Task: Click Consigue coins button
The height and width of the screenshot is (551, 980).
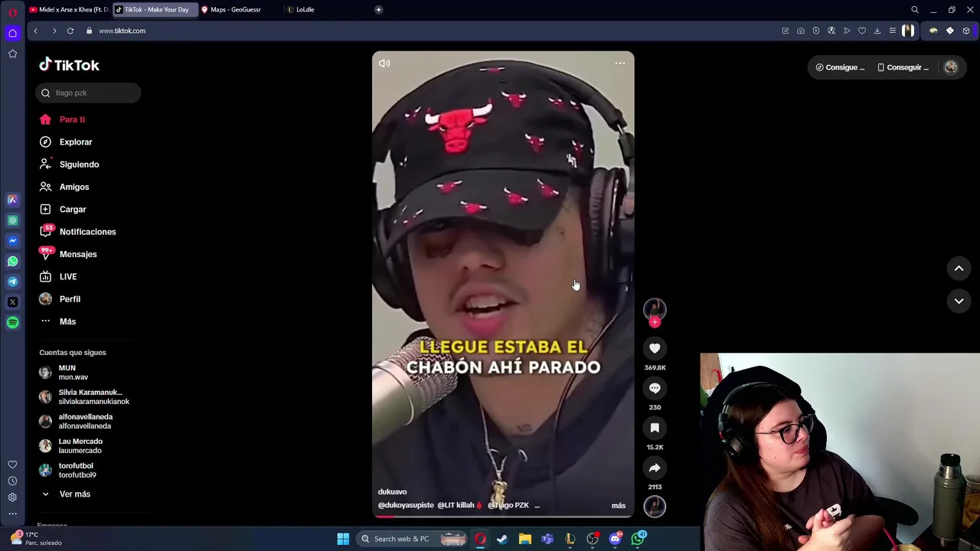Action: coord(840,67)
